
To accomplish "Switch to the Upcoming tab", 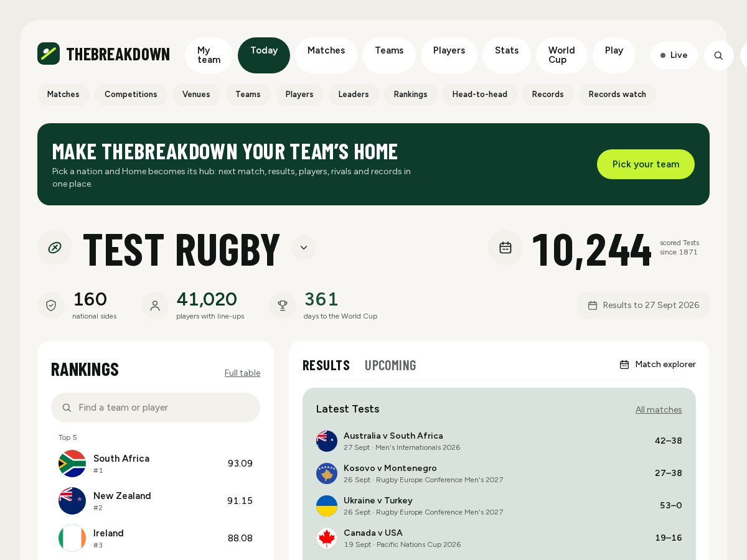I will [x=390, y=365].
